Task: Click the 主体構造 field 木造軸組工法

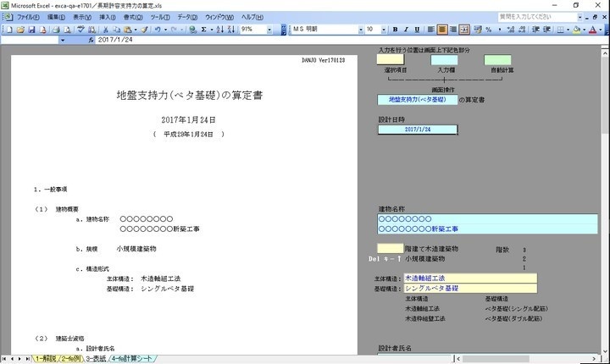Action: [470, 278]
